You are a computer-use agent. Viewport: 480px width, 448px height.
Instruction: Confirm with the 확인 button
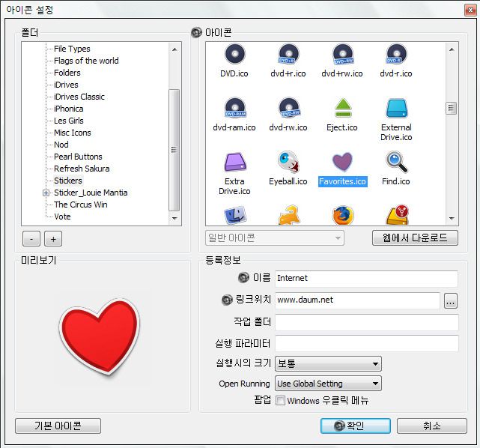pyautogui.click(x=356, y=426)
